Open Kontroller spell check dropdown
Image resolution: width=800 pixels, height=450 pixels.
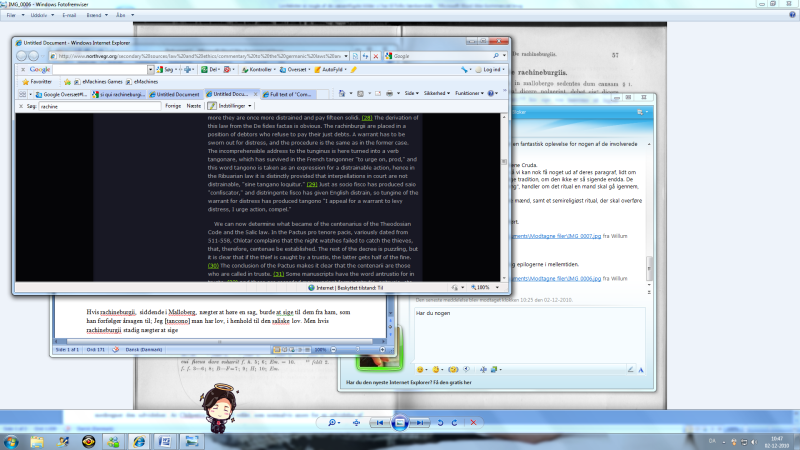259,69
